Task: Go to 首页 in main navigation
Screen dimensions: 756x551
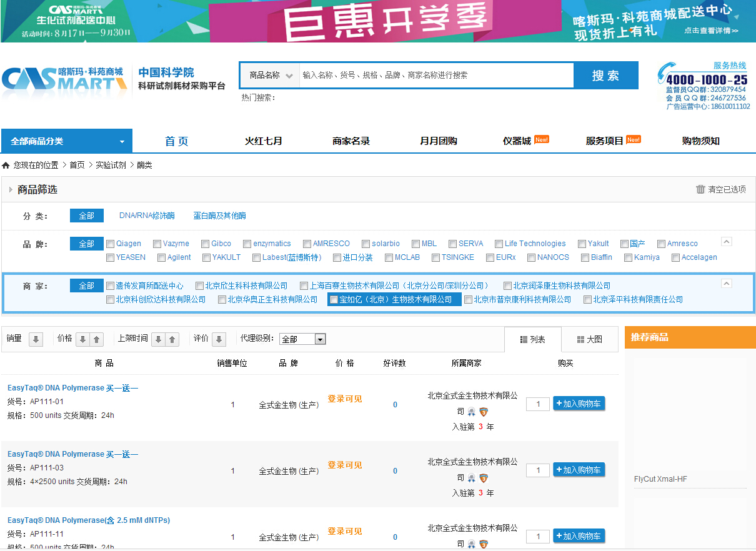Action: pos(176,141)
